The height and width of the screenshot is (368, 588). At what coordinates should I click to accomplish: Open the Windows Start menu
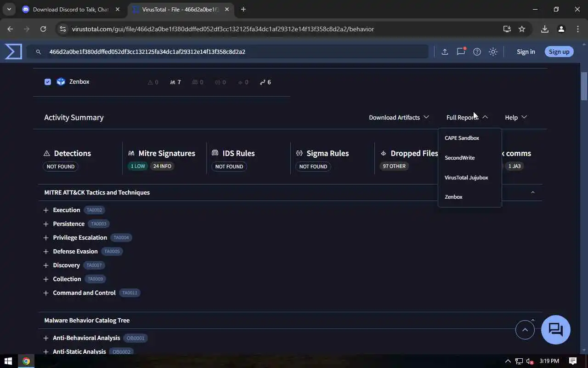click(8, 361)
